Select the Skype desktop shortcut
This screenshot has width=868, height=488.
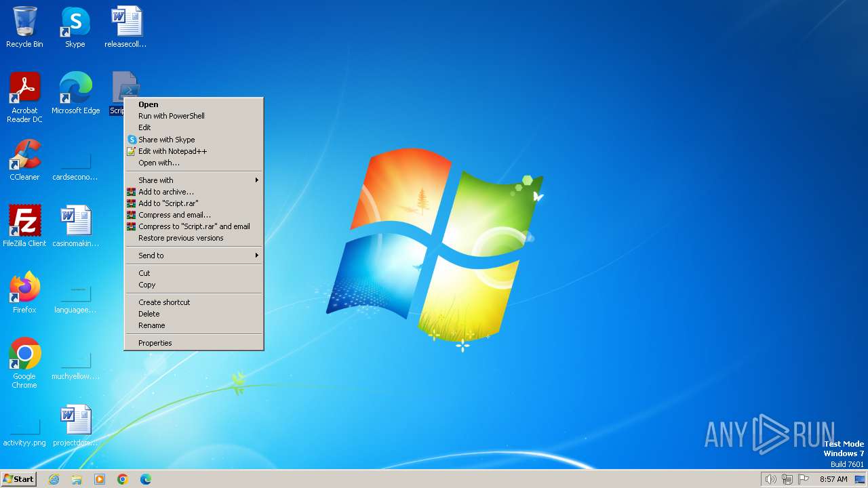click(x=75, y=27)
